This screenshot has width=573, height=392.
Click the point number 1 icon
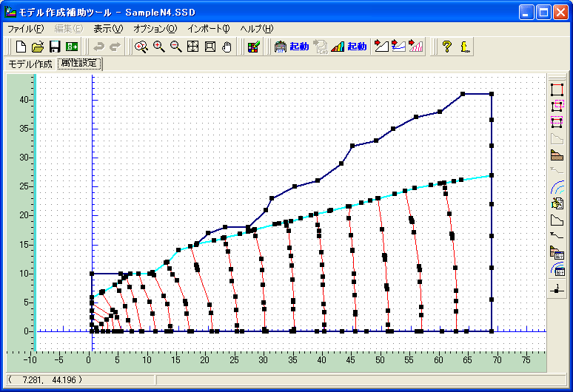(x=557, y=288)
